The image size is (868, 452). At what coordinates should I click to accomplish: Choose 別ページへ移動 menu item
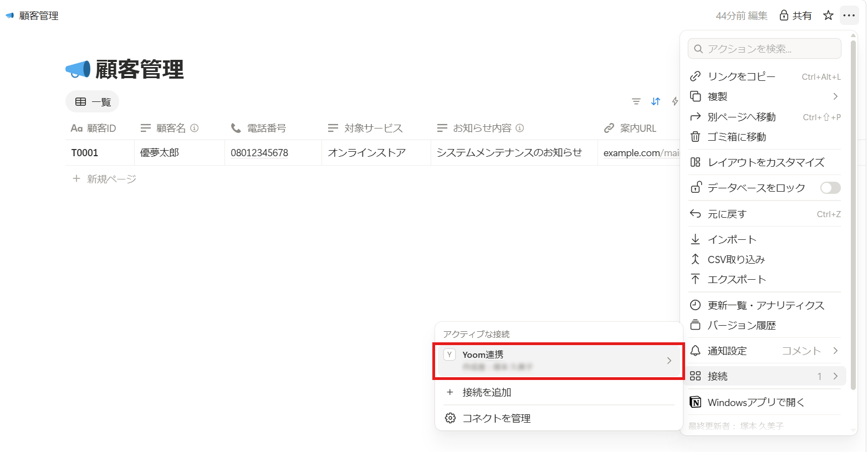coord(765,117)
